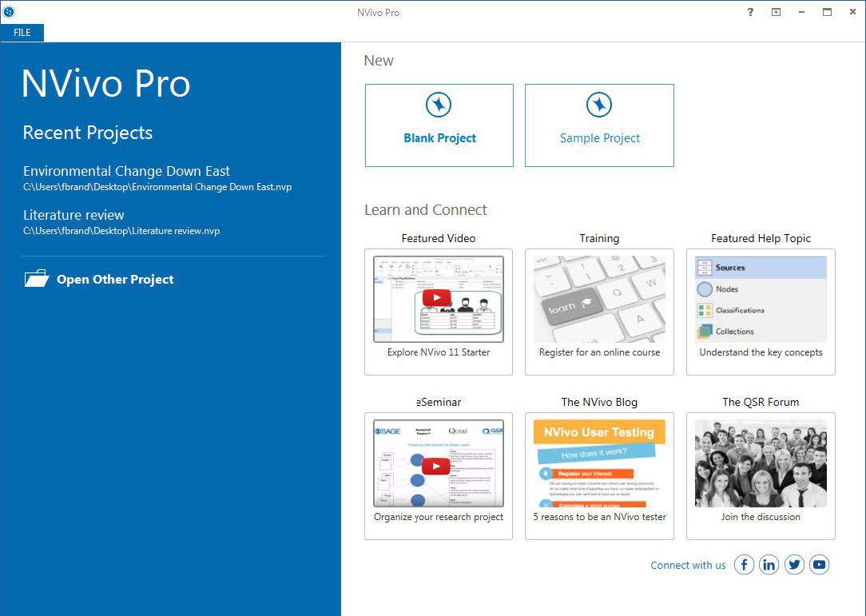This screenshot has height=616, width=866.
Task: Click the 'Featured Video' heading
Action: [x=439, y=239]
